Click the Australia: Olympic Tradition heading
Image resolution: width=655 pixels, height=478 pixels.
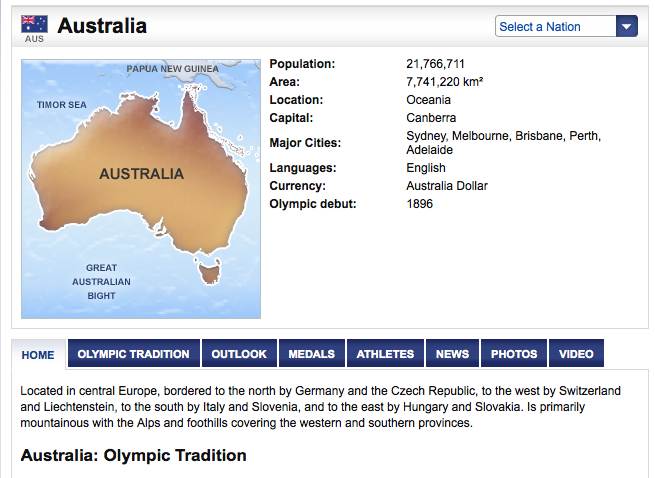tap(133, 455)
